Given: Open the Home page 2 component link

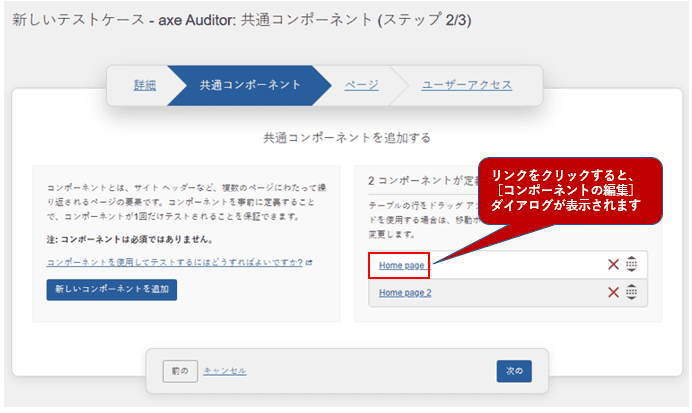Looking at the screenshot, I should pos(406,292).
